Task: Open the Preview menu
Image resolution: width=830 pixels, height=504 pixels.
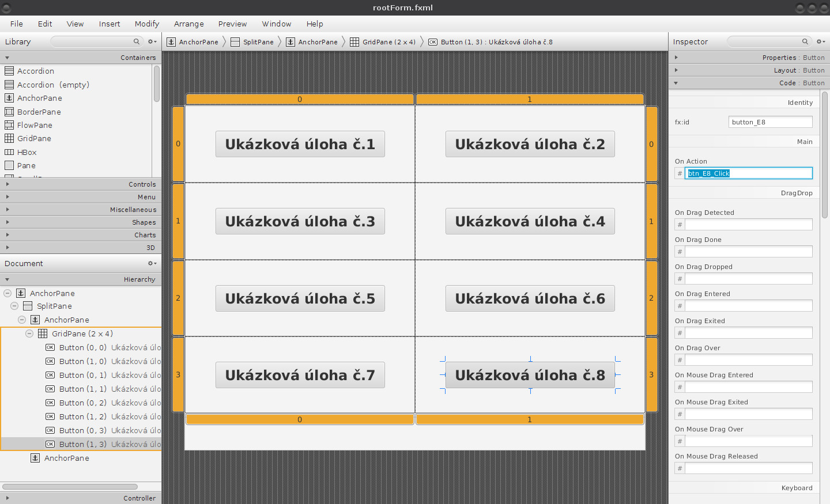Action: tap(232, 24)
